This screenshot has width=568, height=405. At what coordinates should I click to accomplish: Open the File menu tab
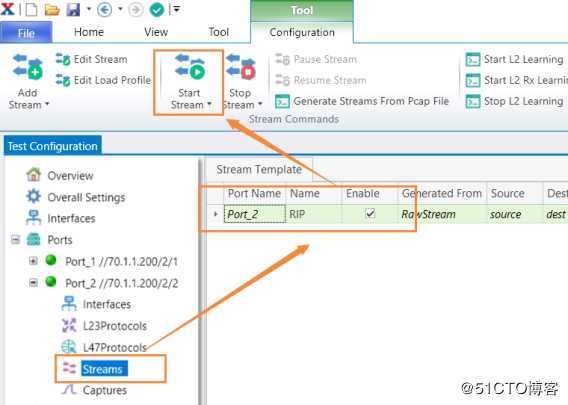pos(26,33)
